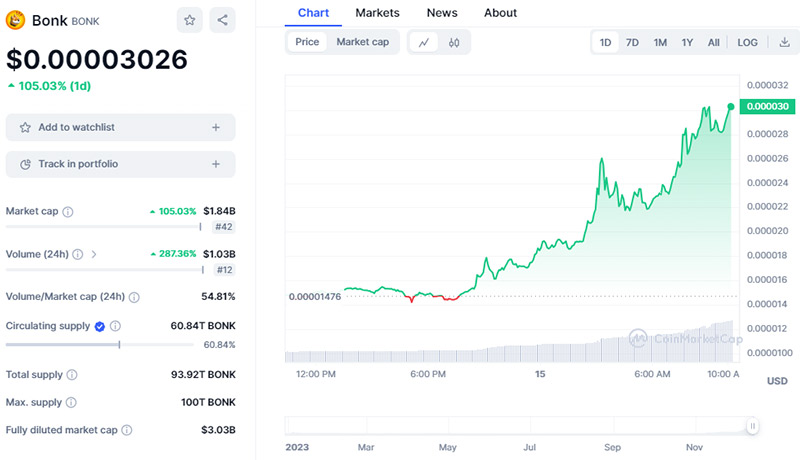Image resolution: width=800 pixels, height=460 pixels.
Task: Click plus icon on Add to watchlist
Action: (216, 127)
